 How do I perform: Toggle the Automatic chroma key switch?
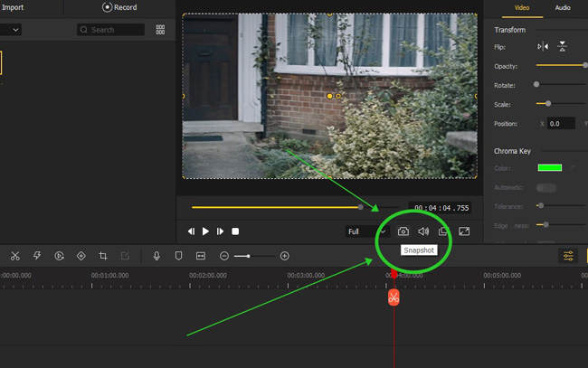[546, 188]
